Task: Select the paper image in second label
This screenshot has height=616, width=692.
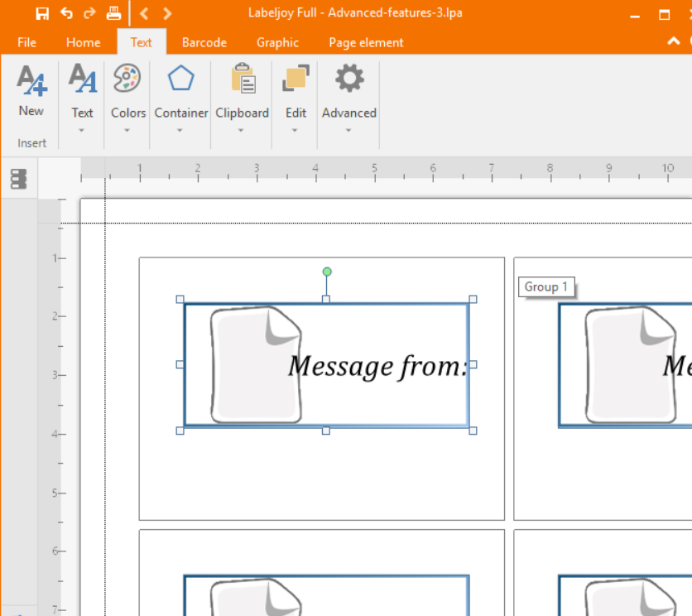Action: click(x=630, y=365)
